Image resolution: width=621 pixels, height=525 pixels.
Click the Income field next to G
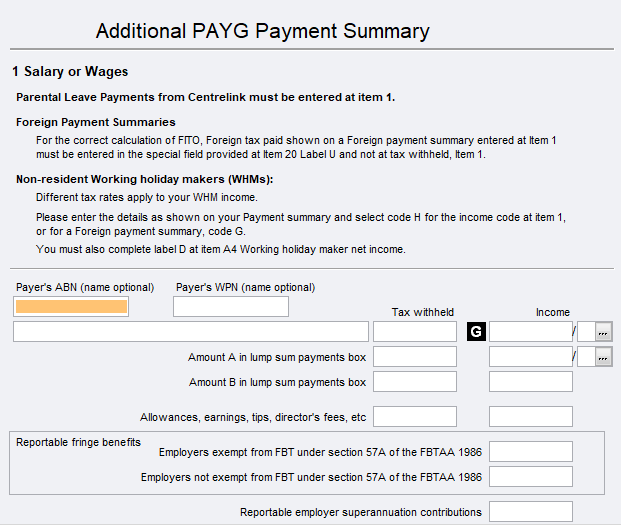(x=530, y=332)
